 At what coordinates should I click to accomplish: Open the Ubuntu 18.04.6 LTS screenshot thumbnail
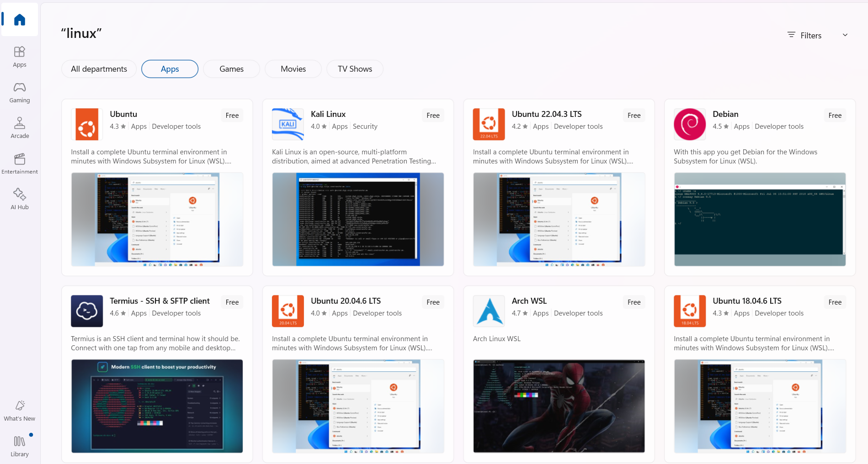point(760,406)
